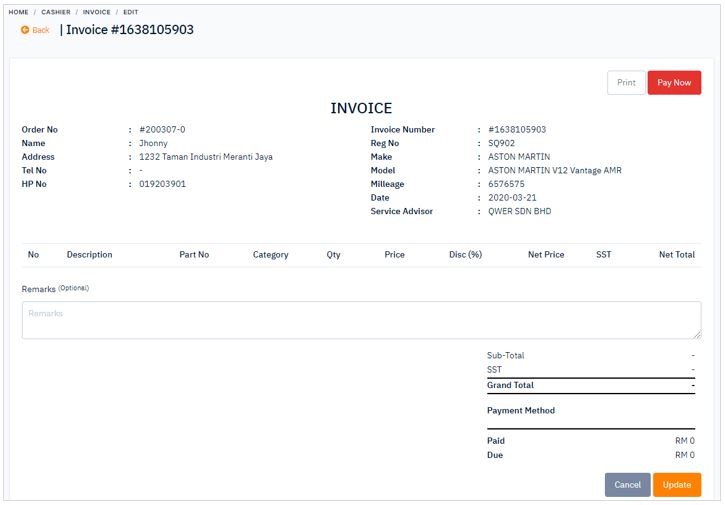Click the Disc (%) column header
725x505 pixels.
point(465,254)
